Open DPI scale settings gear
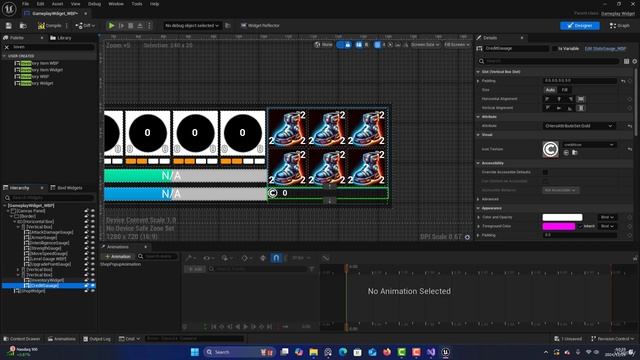Viewport: 640px width, 360px height. (x=467, y=237)
